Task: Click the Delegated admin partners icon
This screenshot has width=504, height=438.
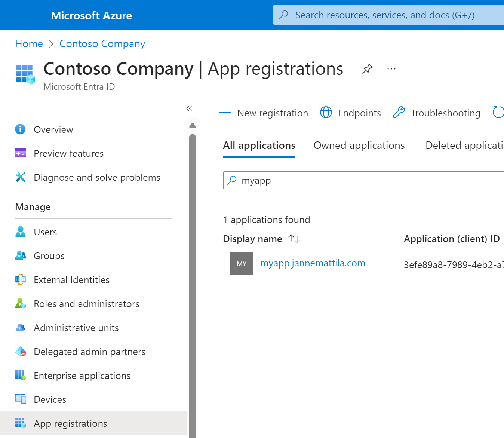Action: click(x=21, y=352)
